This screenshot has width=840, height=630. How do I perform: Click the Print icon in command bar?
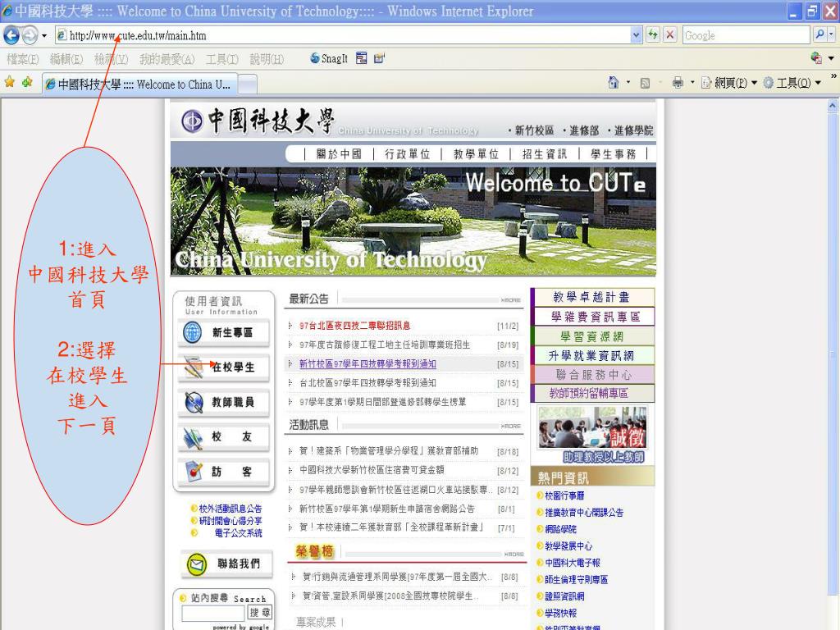(x=678, y=83)
